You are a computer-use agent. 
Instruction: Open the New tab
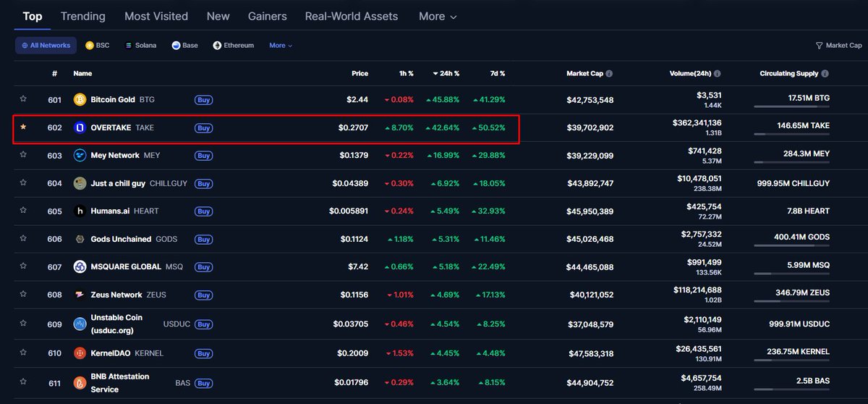218,16
